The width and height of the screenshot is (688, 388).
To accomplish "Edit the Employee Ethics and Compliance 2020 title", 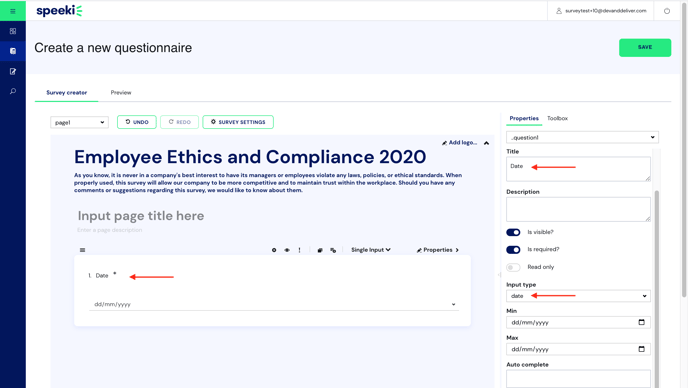I will (x=250, y=157).
